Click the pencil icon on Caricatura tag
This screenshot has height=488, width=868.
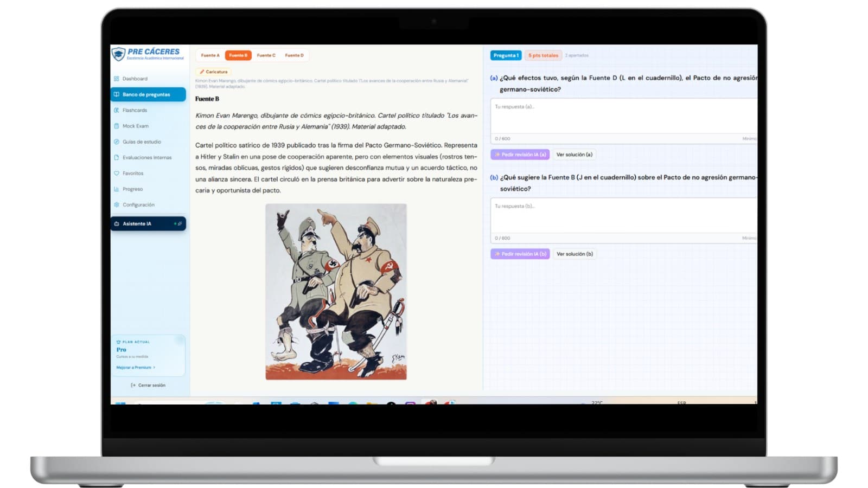click(202, 72)
